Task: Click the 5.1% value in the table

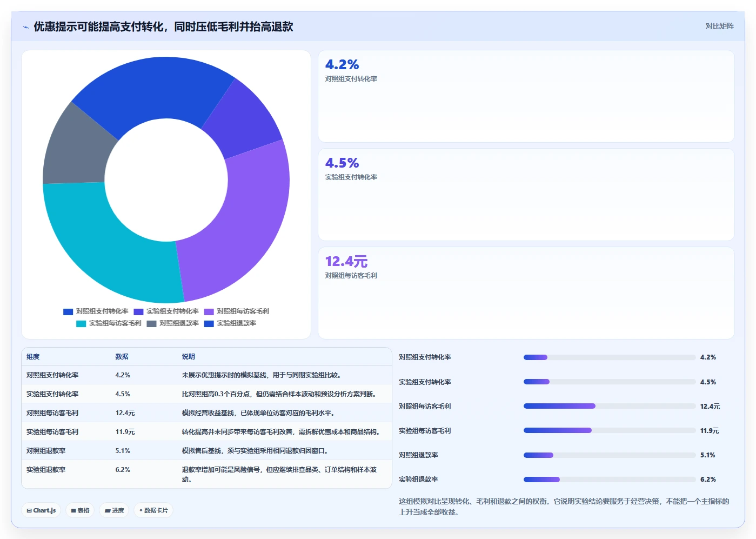Action: (123, 451)
